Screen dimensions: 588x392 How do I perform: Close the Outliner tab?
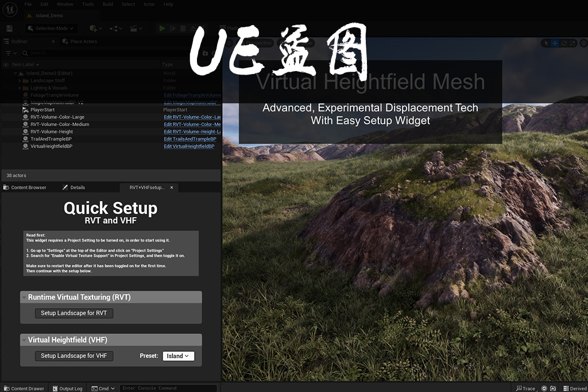pos(53,41)
